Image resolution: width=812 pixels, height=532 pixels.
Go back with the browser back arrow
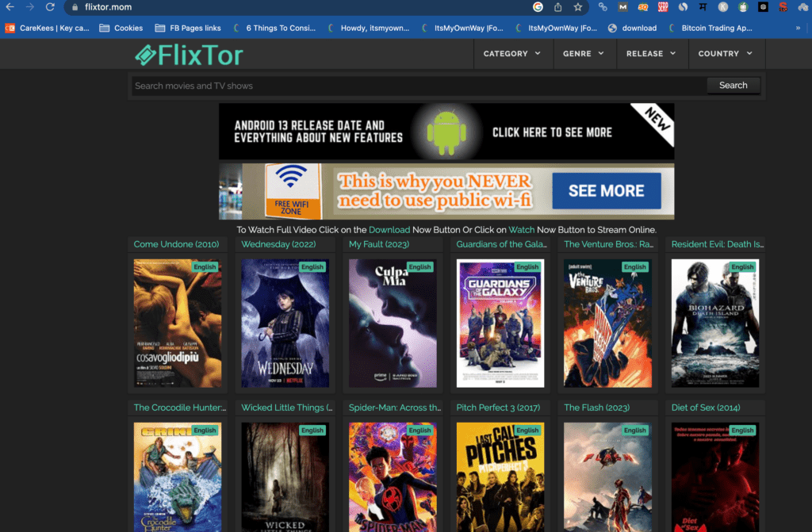(x=10, y=7)
